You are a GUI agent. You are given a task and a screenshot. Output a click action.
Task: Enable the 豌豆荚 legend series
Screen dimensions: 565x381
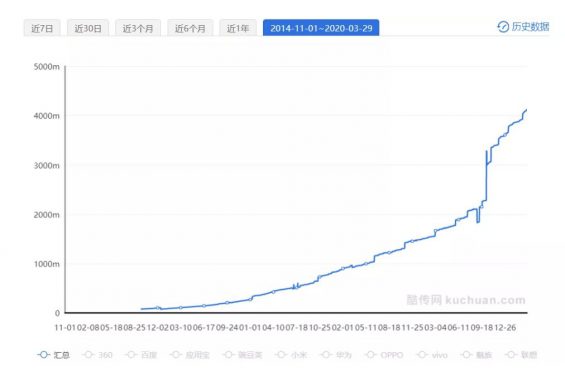(243, 355)
